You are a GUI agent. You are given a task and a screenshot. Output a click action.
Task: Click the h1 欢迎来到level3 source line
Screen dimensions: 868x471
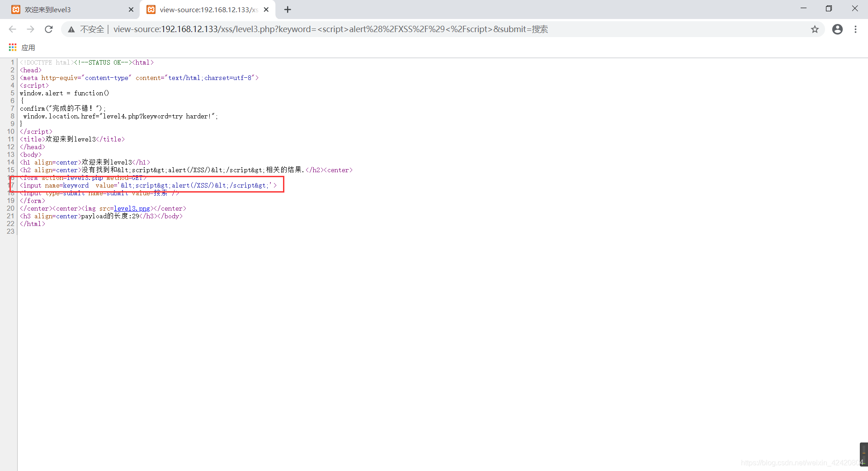click(85, 162)
